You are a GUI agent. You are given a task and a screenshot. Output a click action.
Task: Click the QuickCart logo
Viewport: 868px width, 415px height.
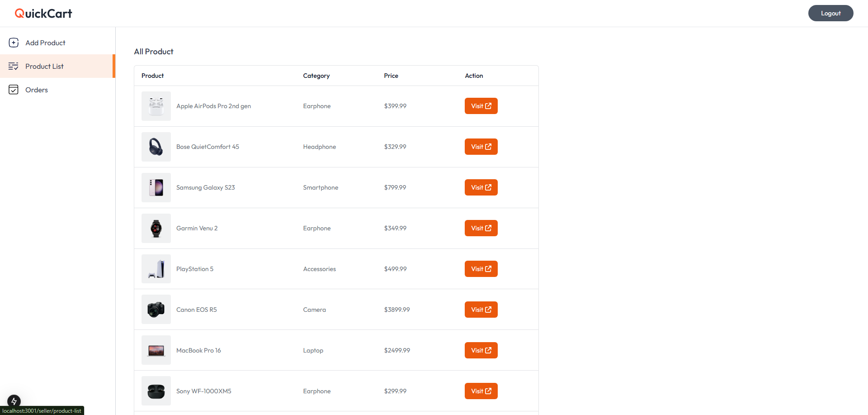coord(43,14)
